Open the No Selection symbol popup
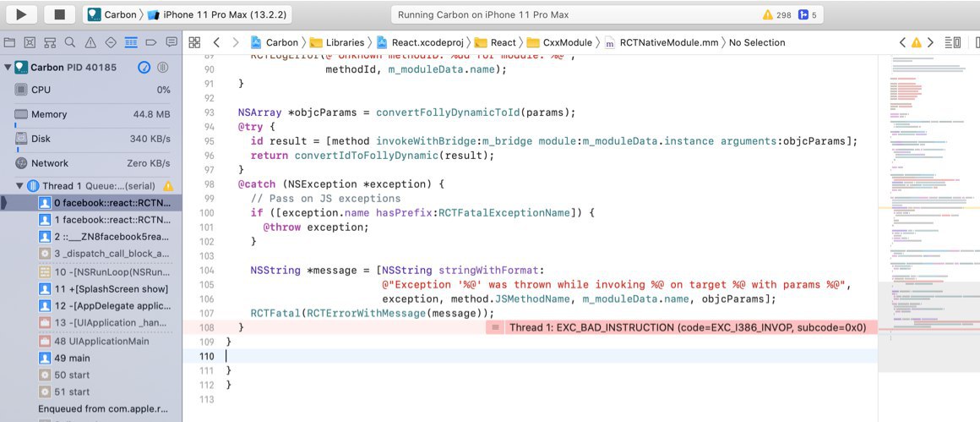The image size is (980, 422). [x=757, y=42]
